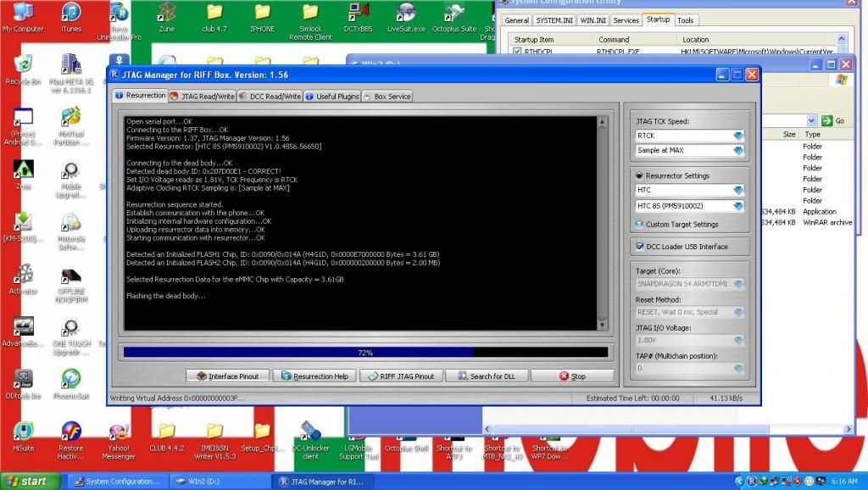Open the Box Service tab
The height and width of the screenshot is (490, 868).
tap(387, 96)
